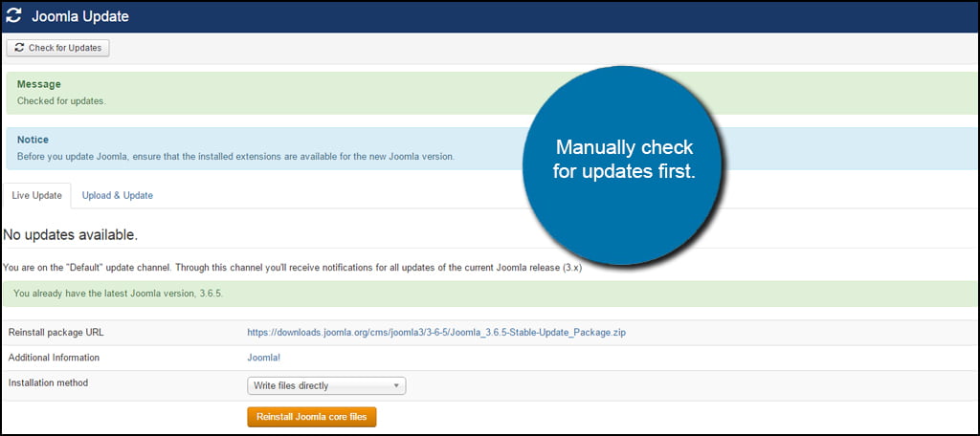Switch to the Live Update tab
Viewport: 980px width, 436px height.
(37, 195)
